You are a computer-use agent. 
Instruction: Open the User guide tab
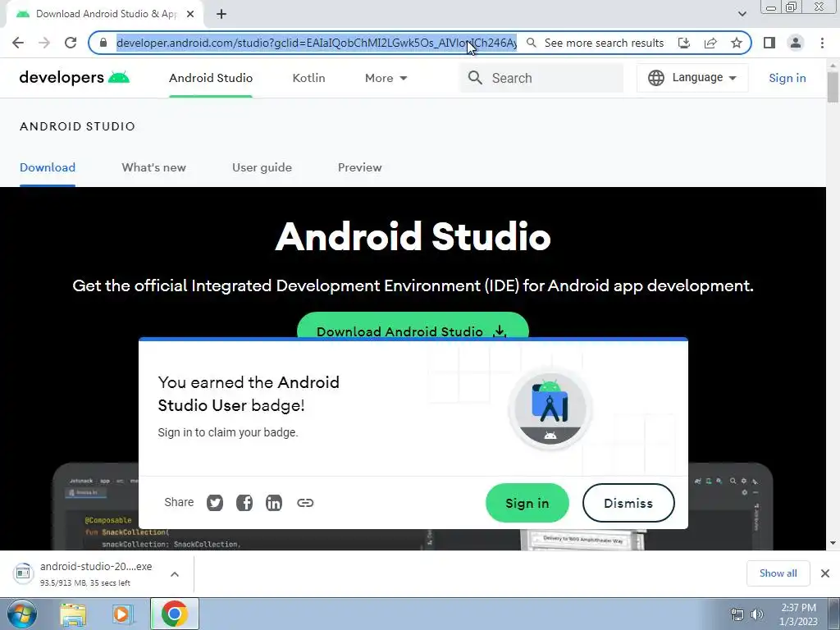click(262, 167)
